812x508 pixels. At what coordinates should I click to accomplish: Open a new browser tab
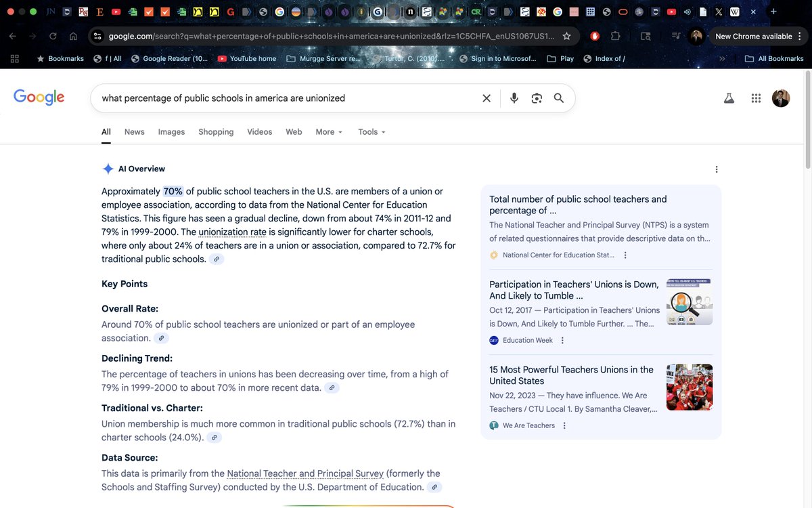[x=773, y=12]
